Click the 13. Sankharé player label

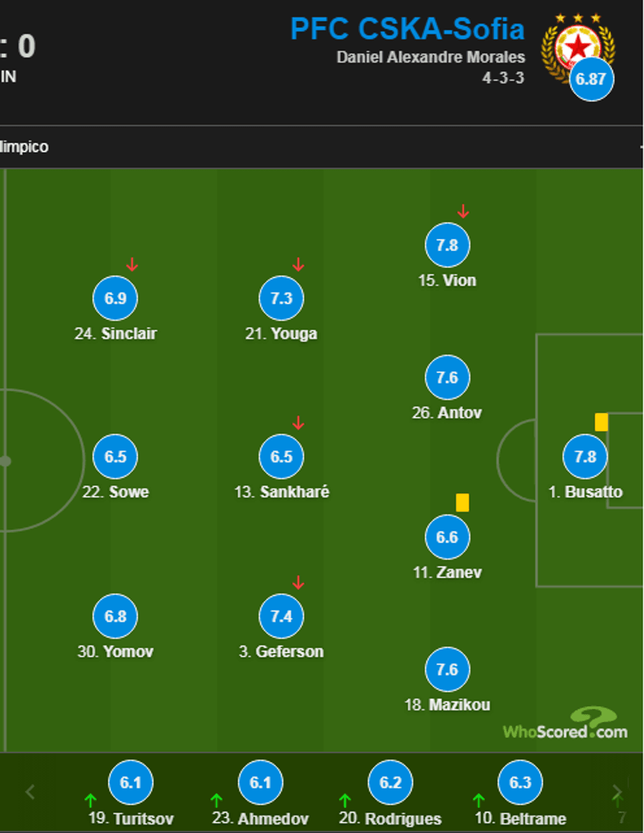(281, 492)
